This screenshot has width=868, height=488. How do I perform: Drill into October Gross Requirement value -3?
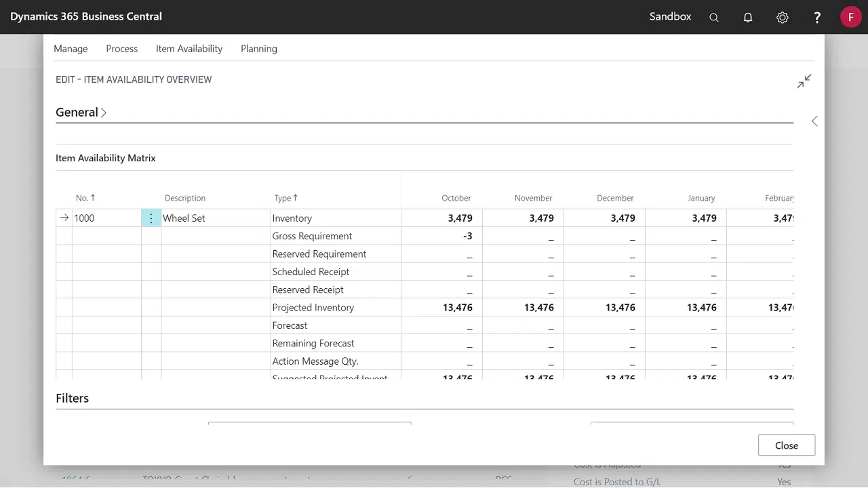tap(467, 236)
